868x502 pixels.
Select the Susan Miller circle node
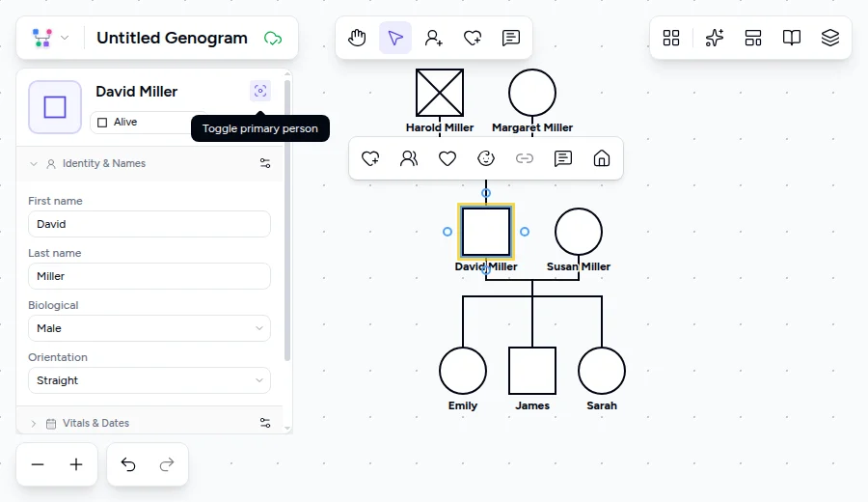(579, 232)
